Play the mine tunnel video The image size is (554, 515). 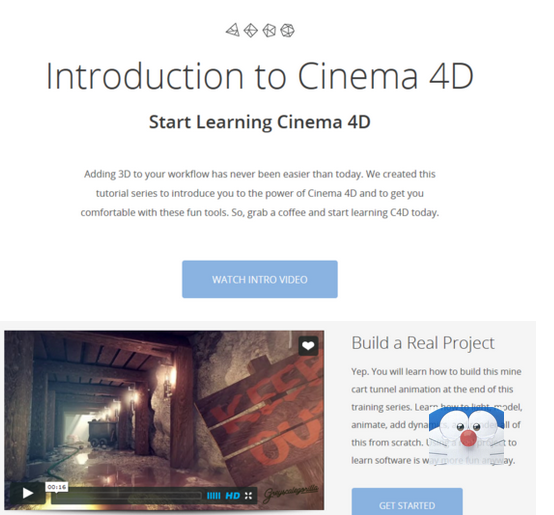click(x=28, y=493)
